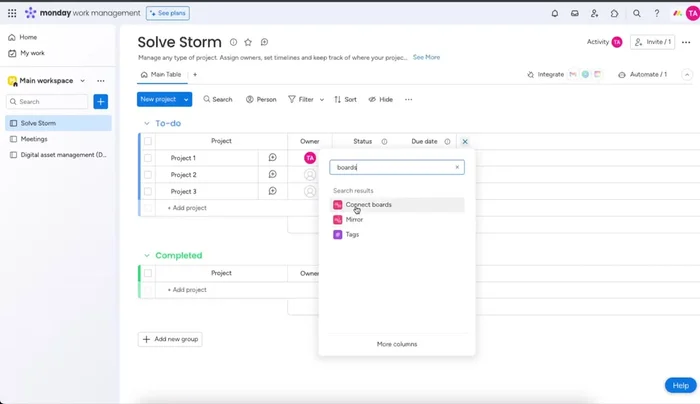
Task: Open the apps puzzle-piece icon
Action: point(615,14)
